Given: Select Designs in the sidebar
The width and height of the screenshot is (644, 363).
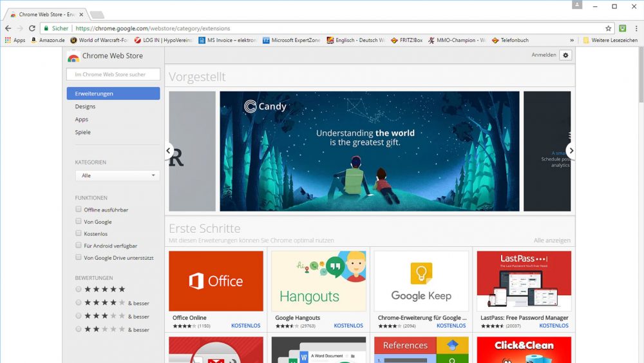Looking at the screenshot, I should 85,106.
